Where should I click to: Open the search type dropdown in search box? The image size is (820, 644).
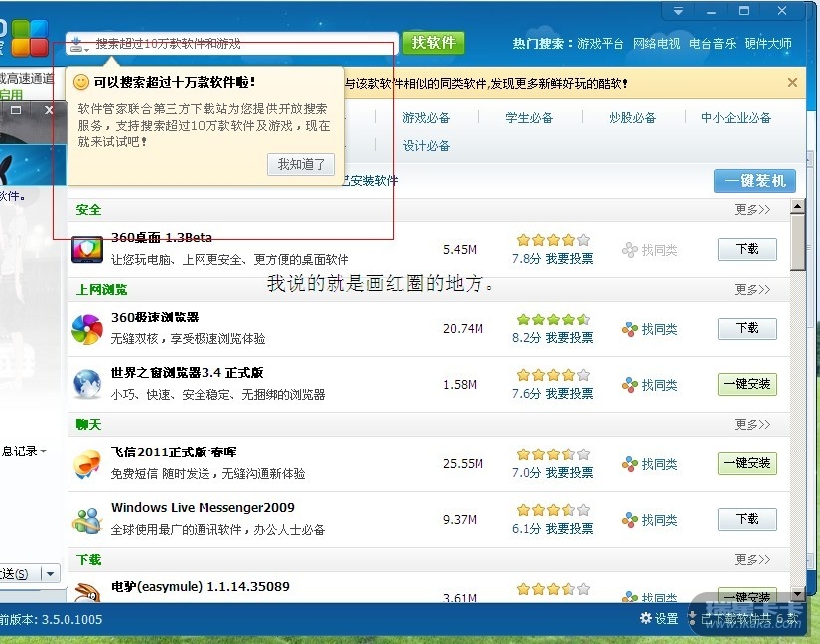tap(79, 44)
